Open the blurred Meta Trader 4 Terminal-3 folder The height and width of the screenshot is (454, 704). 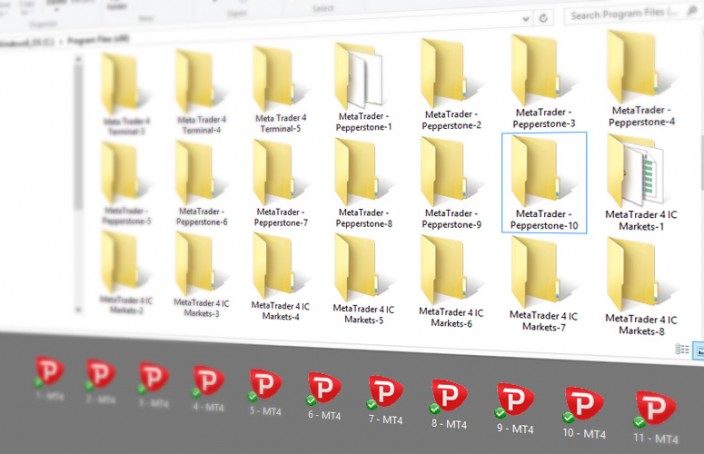[125, 94]
